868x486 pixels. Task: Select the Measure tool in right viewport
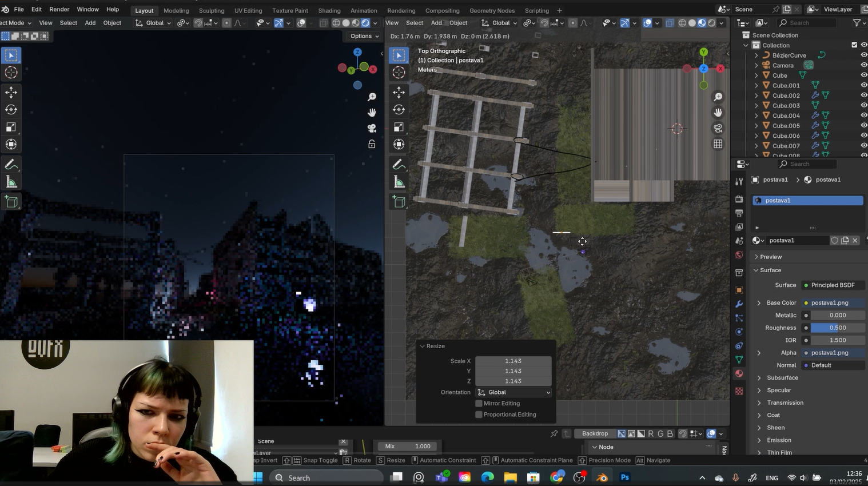tap(399, 182)
